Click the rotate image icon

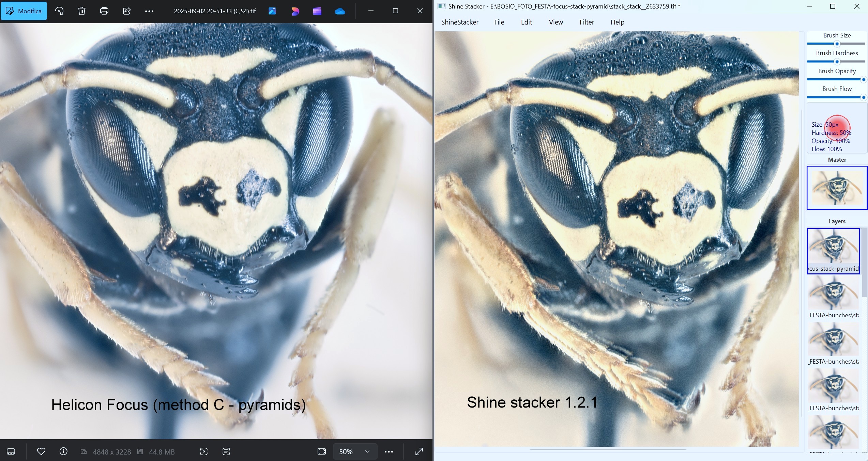(x=59, y=11)
